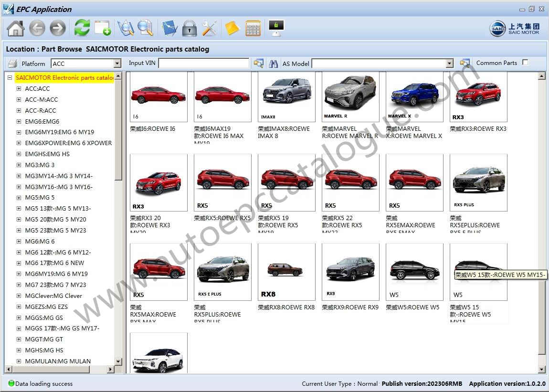This screenshot has height=392, width=549.
Task: Open the RX5 E PLUS thumbnail
Action: [x=222, y=272]
